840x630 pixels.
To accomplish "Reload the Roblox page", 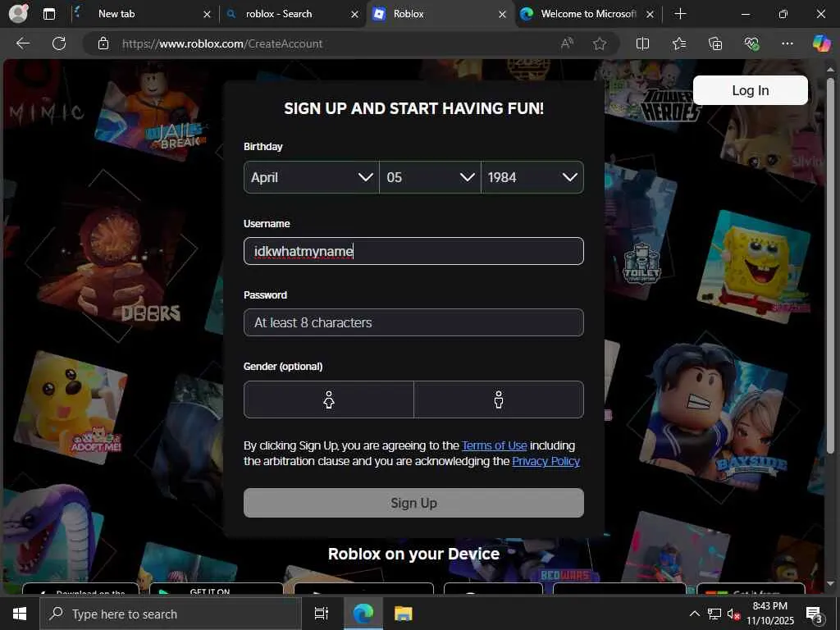I will (x=59, y=43).
